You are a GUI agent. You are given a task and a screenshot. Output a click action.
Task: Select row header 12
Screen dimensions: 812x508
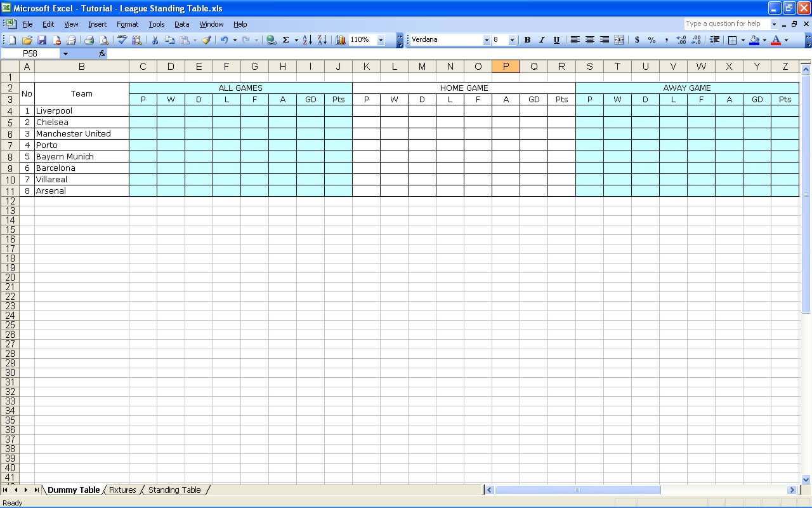pyautogui.click(x=10, y=201)
